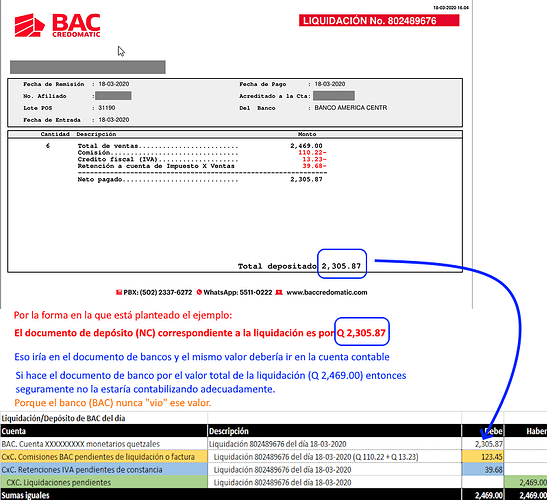
Task: Select the Fecha de Pago value 18-03-2020
Action: (x=330, y=84)
